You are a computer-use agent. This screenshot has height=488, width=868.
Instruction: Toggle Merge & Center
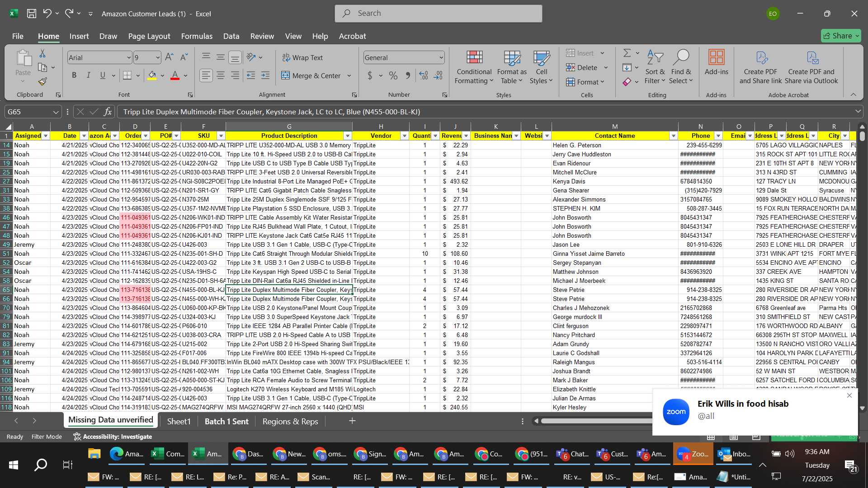pos(311,75)
